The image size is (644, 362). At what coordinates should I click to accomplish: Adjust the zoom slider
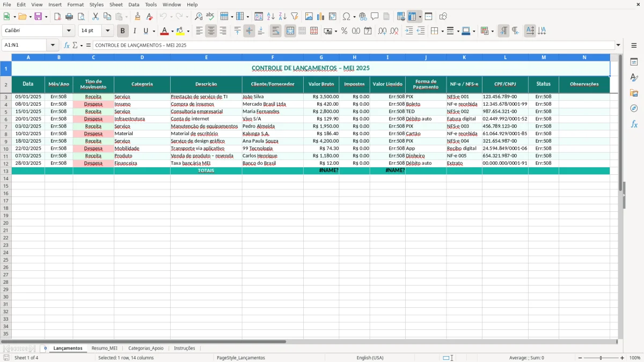[601, 358]
